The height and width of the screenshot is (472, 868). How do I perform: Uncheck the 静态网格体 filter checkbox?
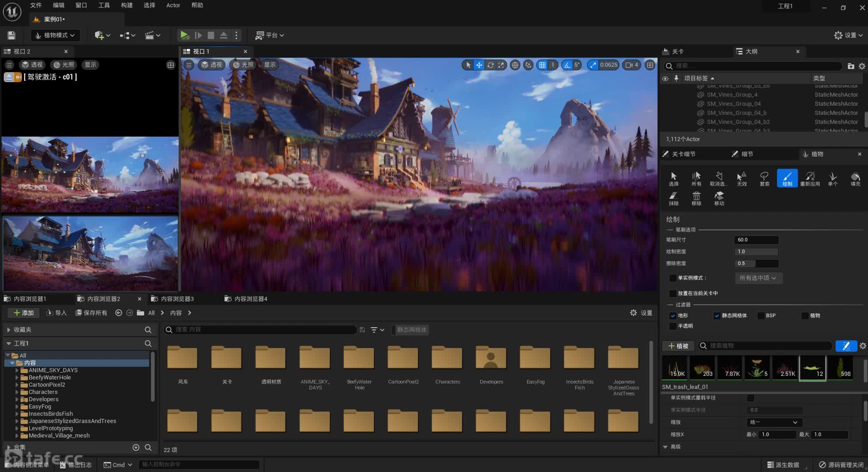(717, 316)
